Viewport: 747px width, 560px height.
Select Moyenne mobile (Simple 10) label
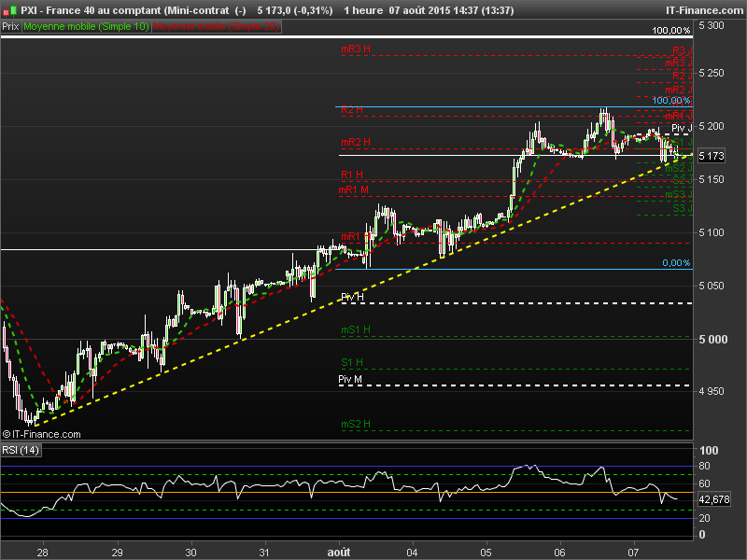86,27
